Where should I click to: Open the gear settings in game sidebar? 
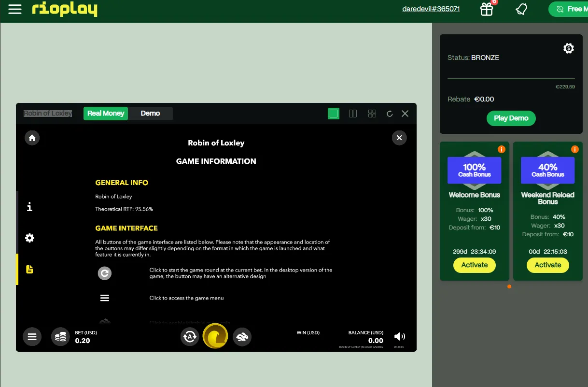[x=30, y=238]
